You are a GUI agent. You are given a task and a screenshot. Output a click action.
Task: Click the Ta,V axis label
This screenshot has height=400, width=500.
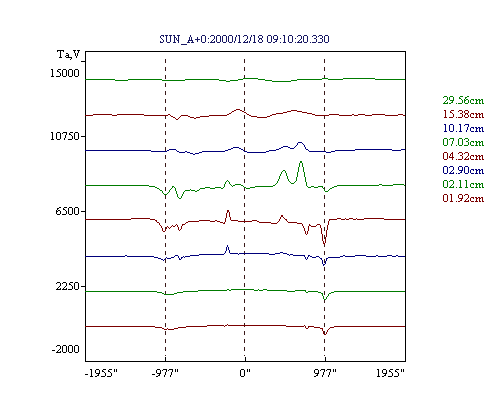tap(69, 54)
